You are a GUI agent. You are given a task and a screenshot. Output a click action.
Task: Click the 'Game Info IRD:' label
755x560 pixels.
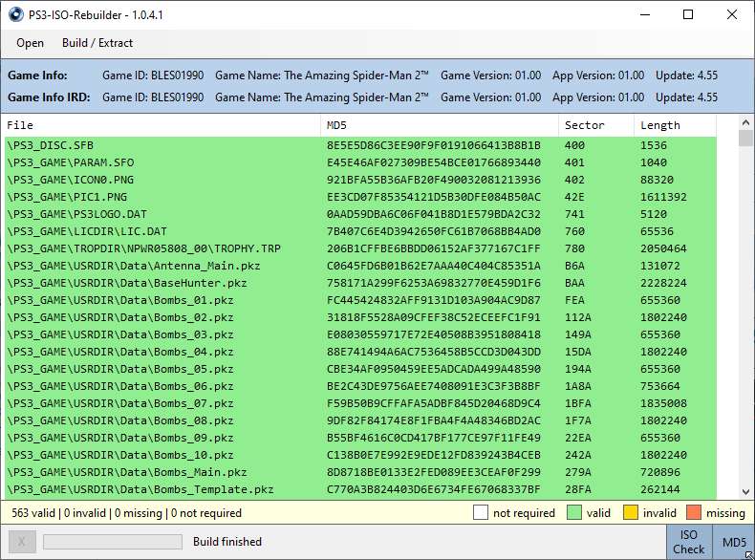click(49, 97)
